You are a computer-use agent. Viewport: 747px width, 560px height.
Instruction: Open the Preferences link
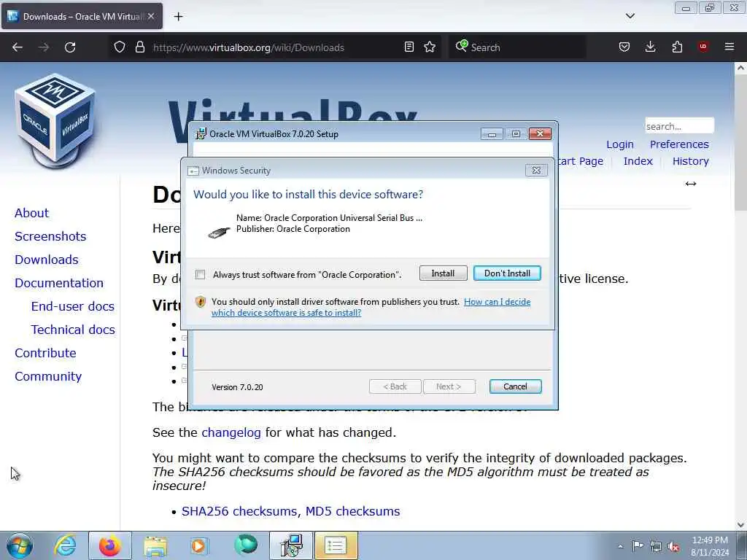(679, 145)
